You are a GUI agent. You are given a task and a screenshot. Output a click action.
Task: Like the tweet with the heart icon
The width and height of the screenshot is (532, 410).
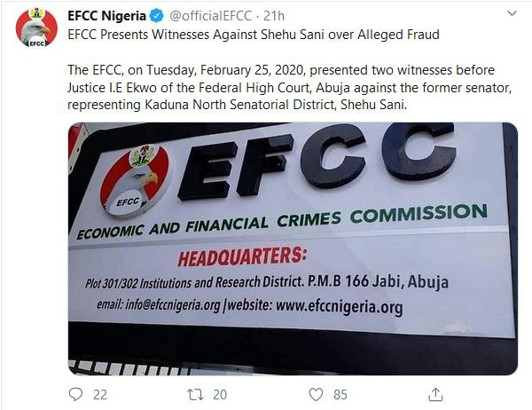[x=315, y=393]
